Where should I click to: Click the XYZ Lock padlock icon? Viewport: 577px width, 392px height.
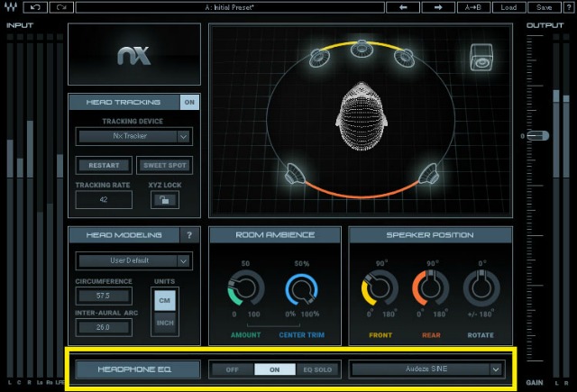point(164,199)
